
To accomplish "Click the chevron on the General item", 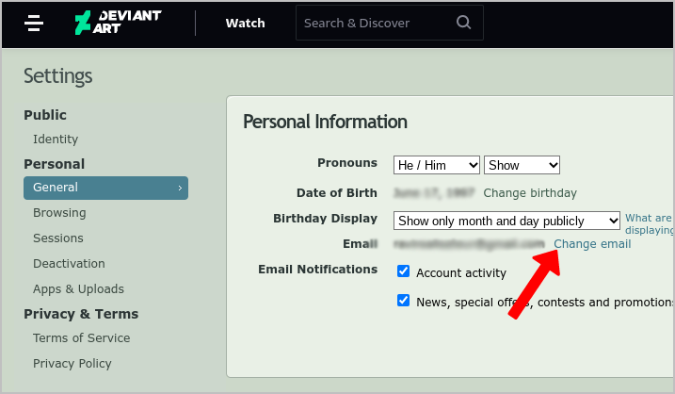I will coord(180,188).
